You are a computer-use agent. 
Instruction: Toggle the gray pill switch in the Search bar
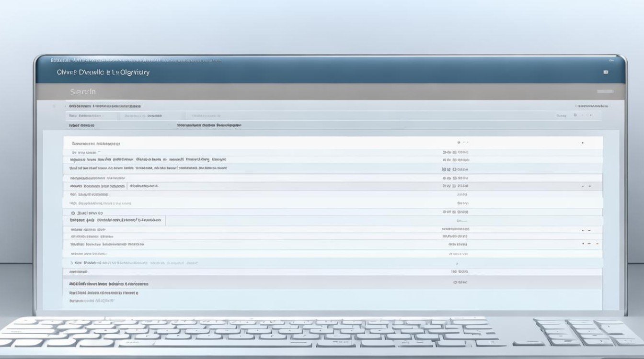pos(604,91)
